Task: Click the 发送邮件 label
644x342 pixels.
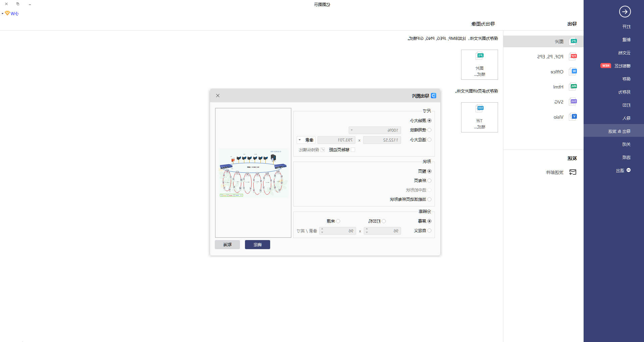Action: click(554, 172)
